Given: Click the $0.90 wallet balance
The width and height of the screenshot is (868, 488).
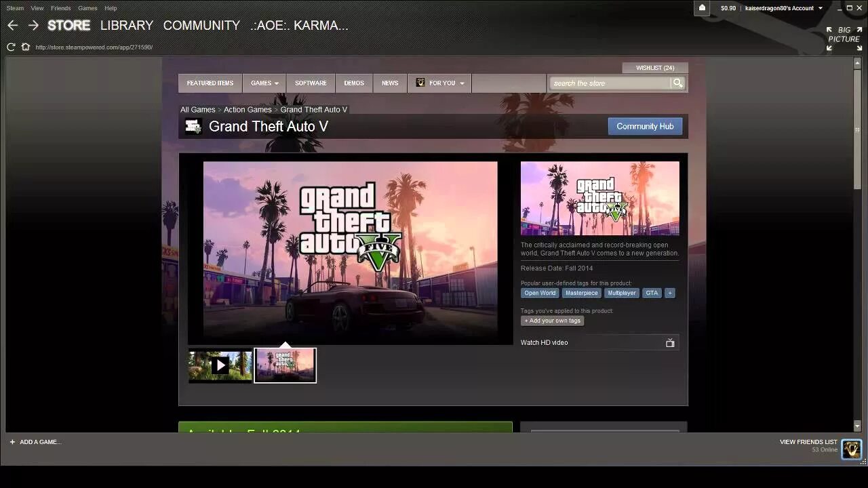Looking at the screenshot, I should [x=728, y=8].
